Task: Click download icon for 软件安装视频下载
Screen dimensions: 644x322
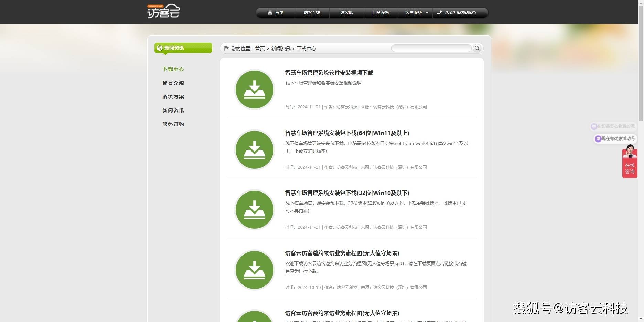Action: (x=254, y=90)
